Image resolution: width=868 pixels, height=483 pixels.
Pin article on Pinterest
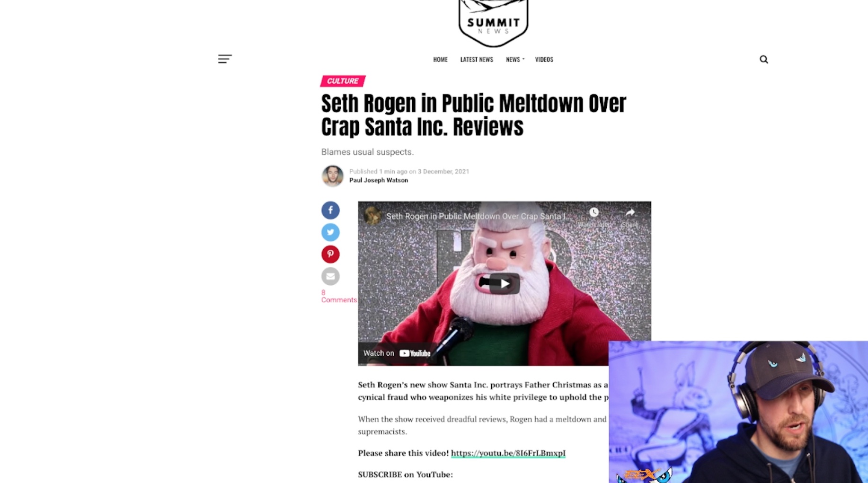click(330, 254)
